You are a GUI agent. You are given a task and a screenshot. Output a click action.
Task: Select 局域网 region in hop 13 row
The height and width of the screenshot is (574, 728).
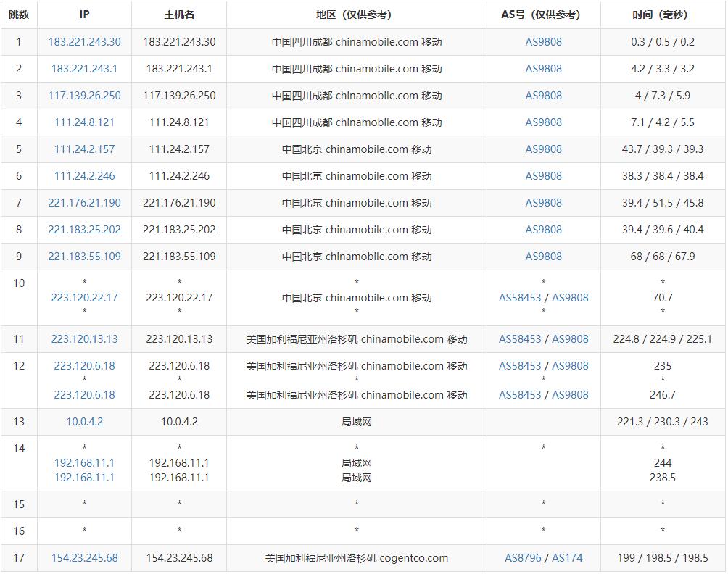click(x=357, y=422)
